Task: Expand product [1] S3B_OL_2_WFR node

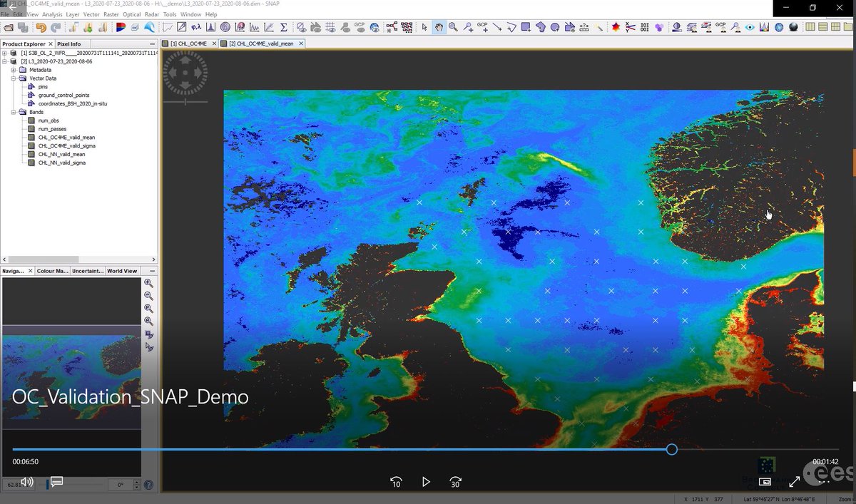Action: coord(4,53)
